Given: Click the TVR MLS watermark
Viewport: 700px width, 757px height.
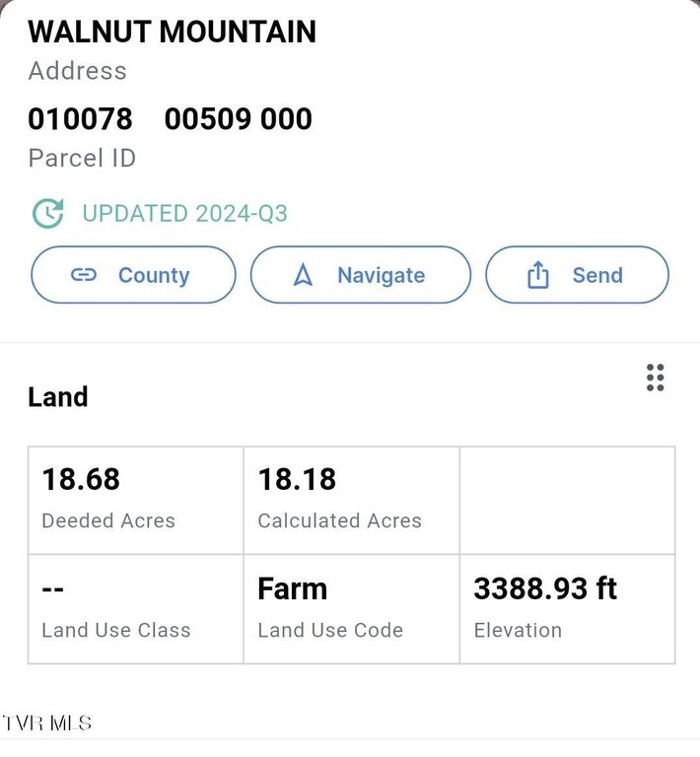Looking at the screenshot, I should click(47, 723).
